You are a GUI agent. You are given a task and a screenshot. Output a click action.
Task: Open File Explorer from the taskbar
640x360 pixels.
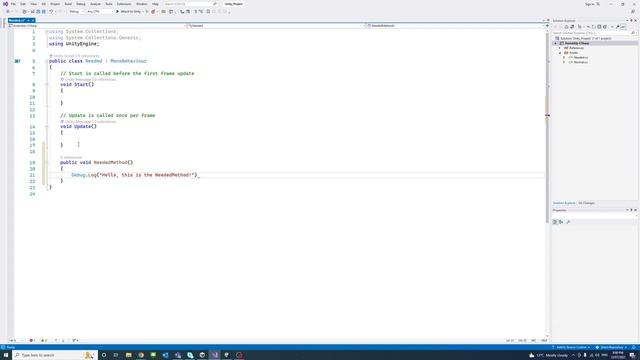(x=128, y=355)
